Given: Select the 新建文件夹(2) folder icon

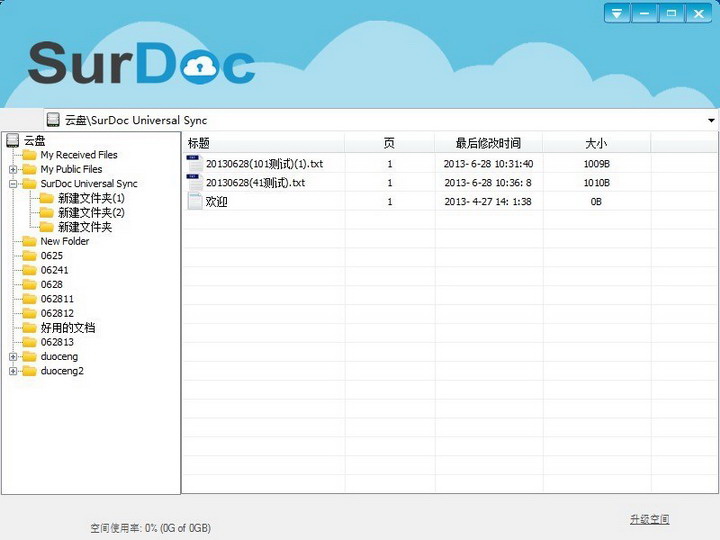Looking at the screenshot, I should (x=46, y=212).
